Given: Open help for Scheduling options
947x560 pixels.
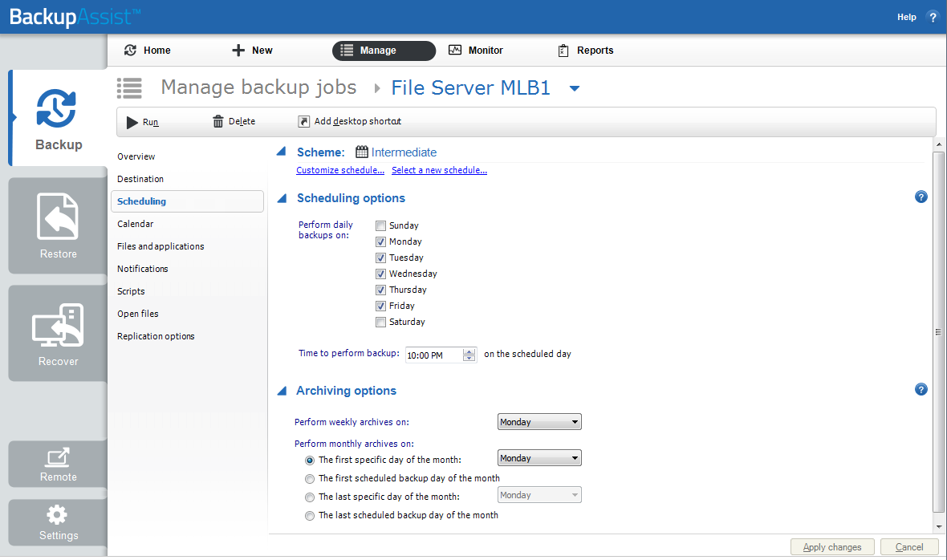Looking at the screenshot, I should click(x=921, y=197).
